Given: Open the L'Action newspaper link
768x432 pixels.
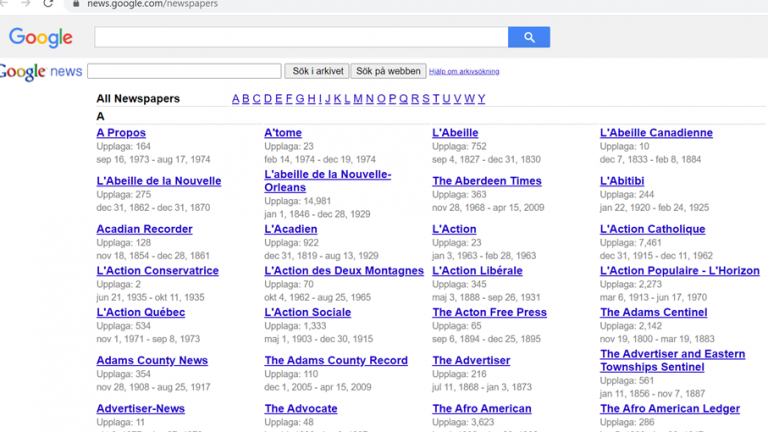Looking at the screenshot, I should pyautogui.click(x=454, y=229).
